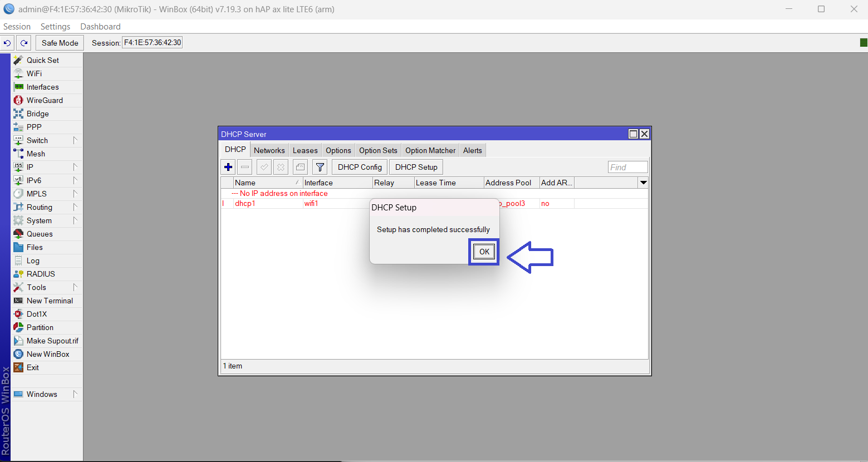
Task: Open the Settings menu
Action: (x=56, y=27)
